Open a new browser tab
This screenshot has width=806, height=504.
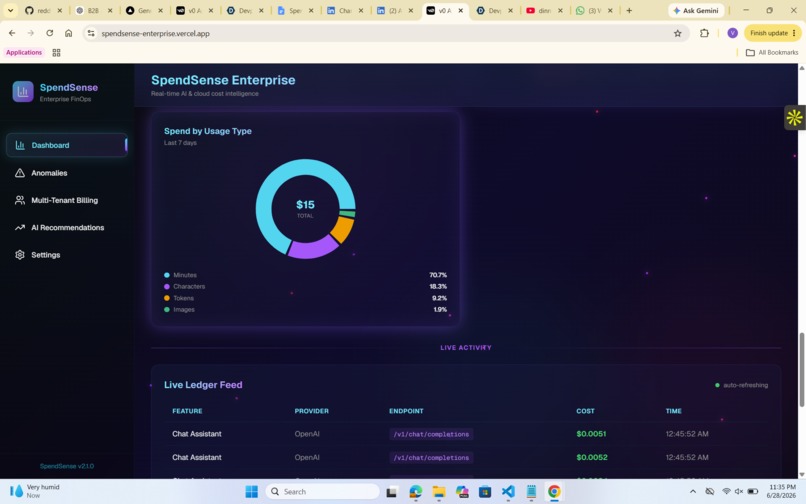click(x=629, y=10)
